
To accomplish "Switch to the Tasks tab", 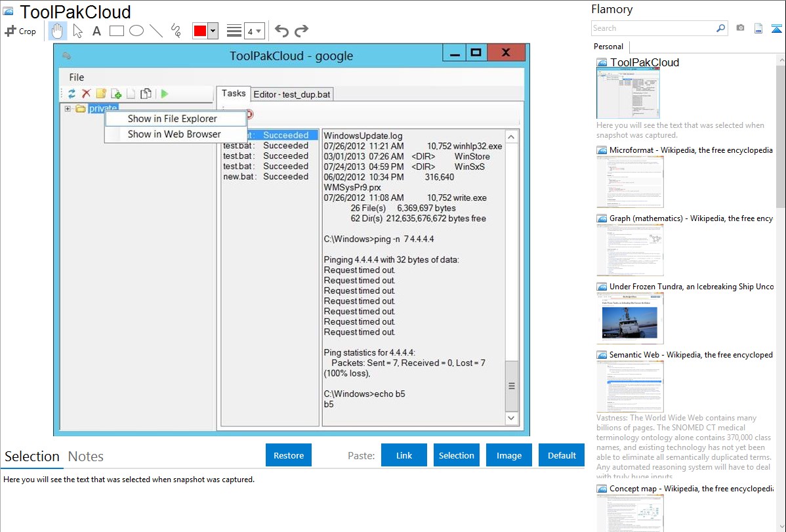I will (x=234, y=93).
